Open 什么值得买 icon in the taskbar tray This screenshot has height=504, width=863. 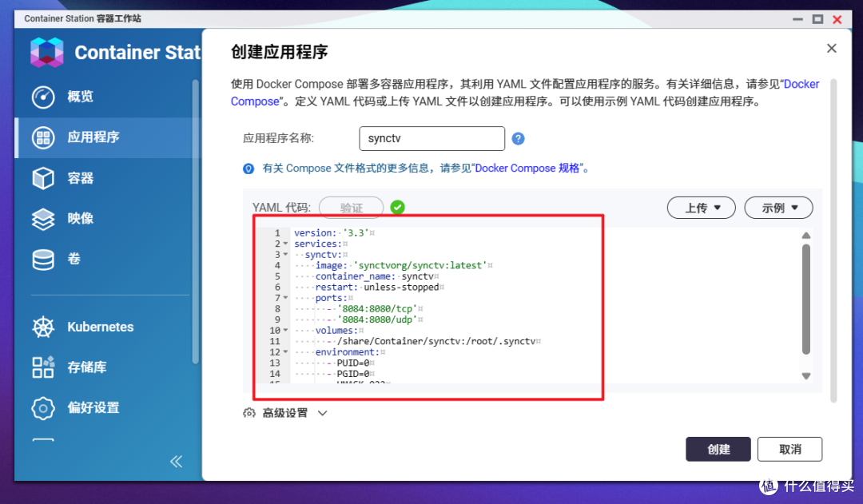coord(769,486)
